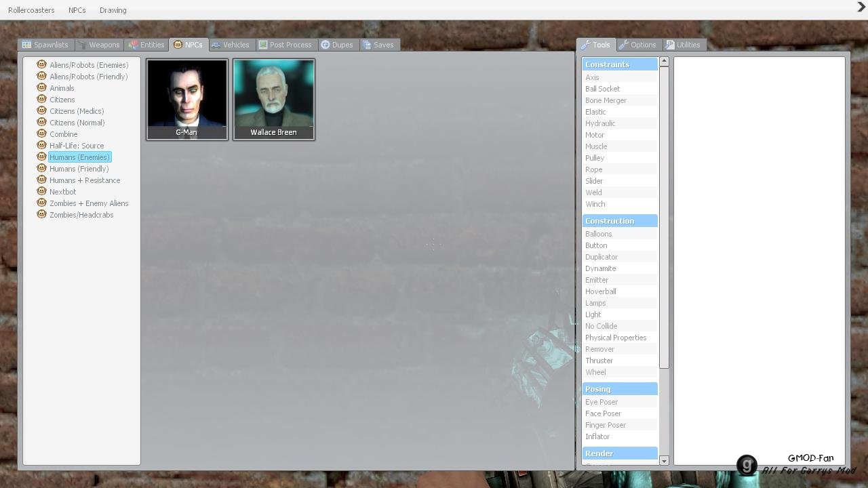Select the Face Poser tool
Screen dimensions: 868x488
point(620,413)
